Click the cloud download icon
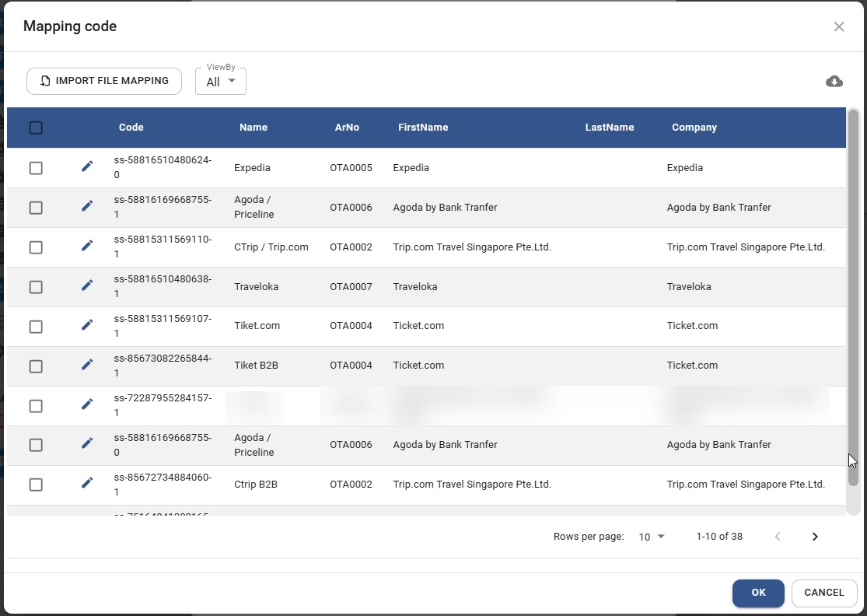Image resolution: width=867 pixels, height=616 pixels. click(x=834, y=82)
